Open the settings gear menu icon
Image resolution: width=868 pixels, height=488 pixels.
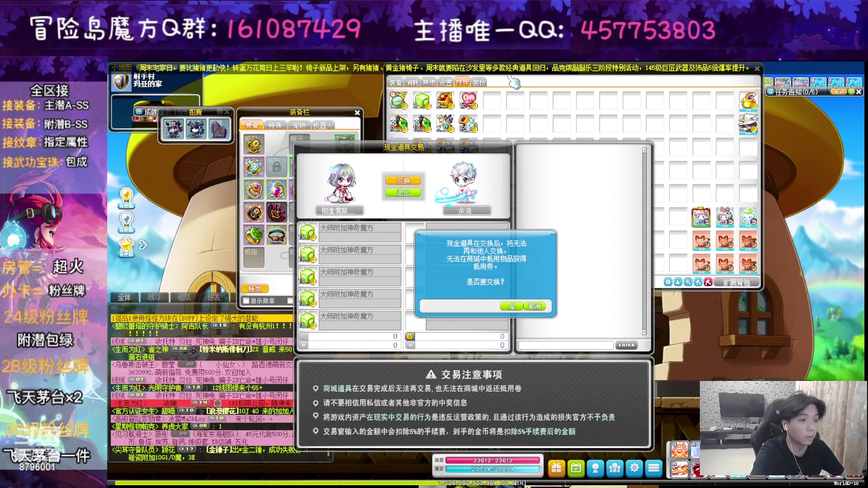[x=634, y=469]
